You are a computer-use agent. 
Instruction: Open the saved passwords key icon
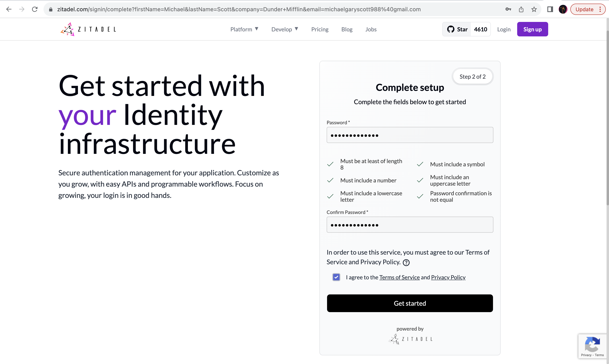(x=508, y=9)
